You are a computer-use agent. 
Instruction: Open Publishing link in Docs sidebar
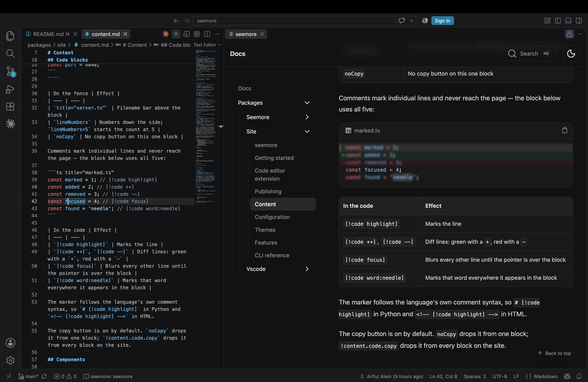[x=268, y=191]
